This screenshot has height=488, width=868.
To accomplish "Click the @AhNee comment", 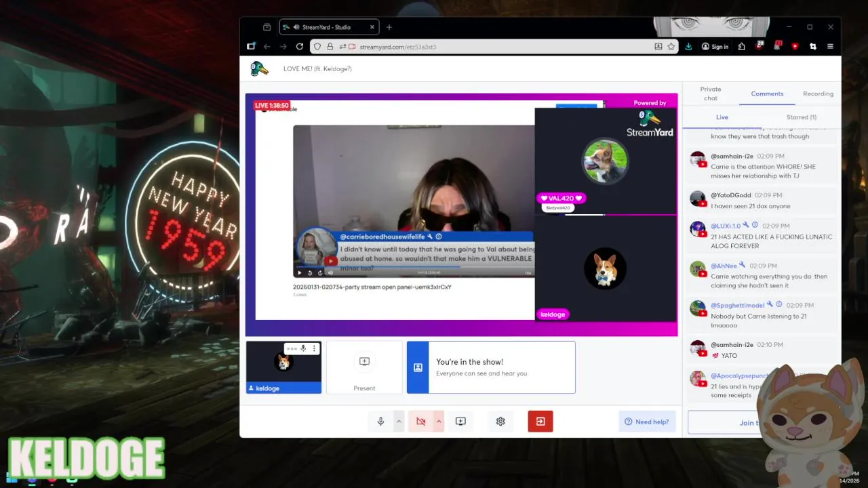I will [763, 275].
